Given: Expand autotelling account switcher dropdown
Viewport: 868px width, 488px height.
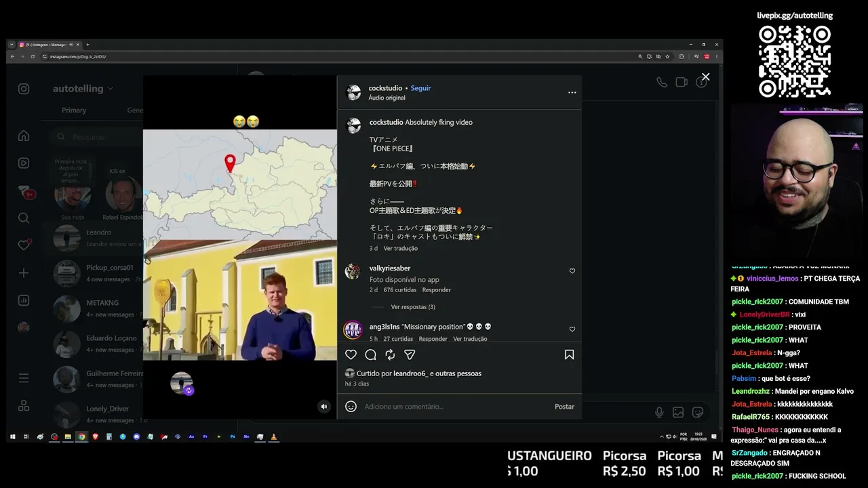Looking at the screenshot, I should (x=83, y=89).
